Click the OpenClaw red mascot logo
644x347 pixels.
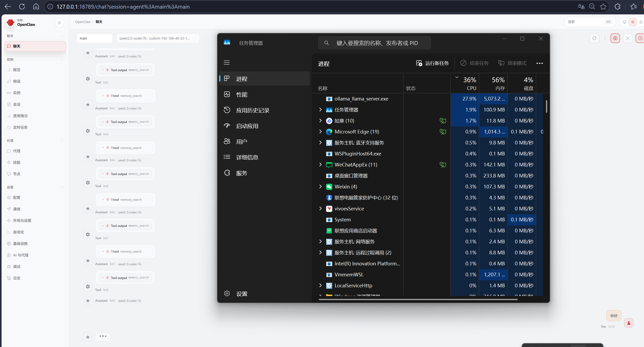[10, 23]
